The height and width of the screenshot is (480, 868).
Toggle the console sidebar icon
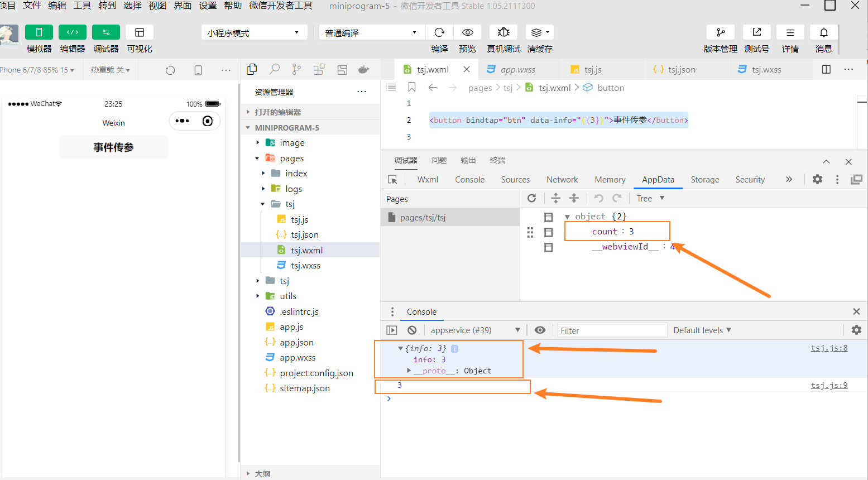[x=392, y=330]
